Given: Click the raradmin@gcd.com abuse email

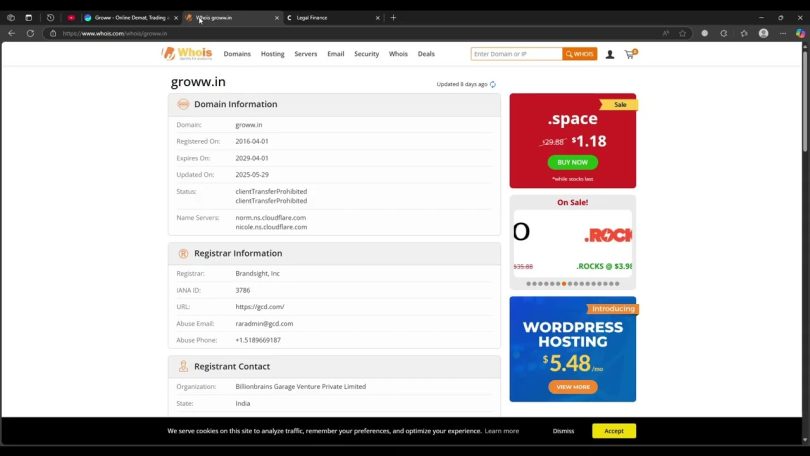Looking at the screenshot, I should pyautogui.click(x=264, y=323).
